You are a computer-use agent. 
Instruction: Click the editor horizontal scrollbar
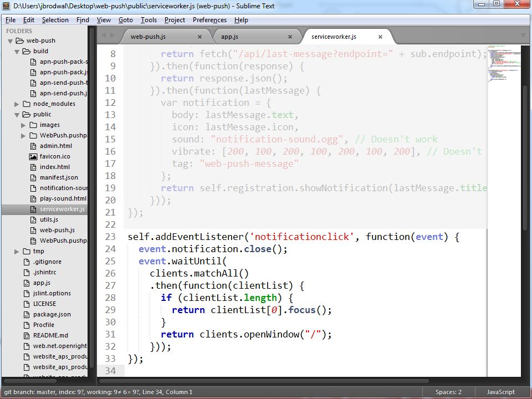(263, 381)
